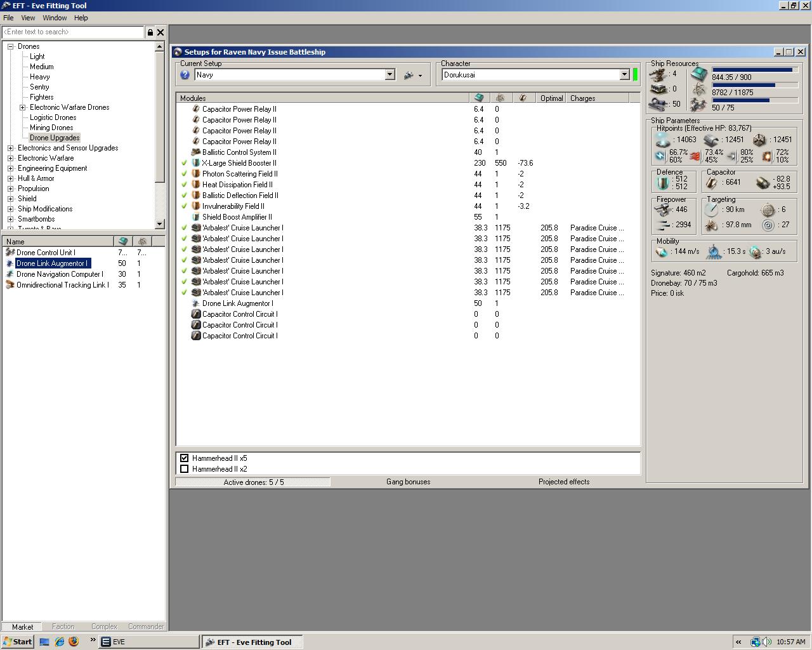Click the explosive resistance icon showing 72%
The width and height of the screenshot is (812, 650).
766,156
